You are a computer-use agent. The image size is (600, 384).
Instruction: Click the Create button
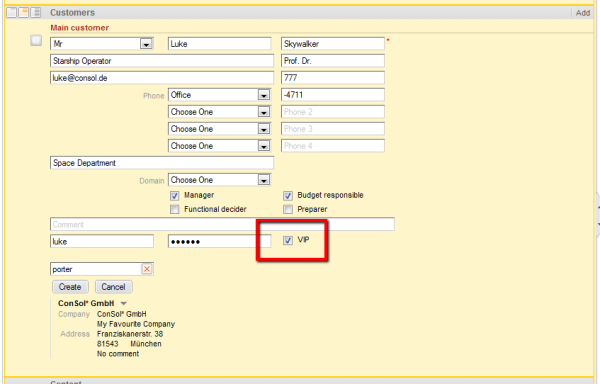coord(70,287)
